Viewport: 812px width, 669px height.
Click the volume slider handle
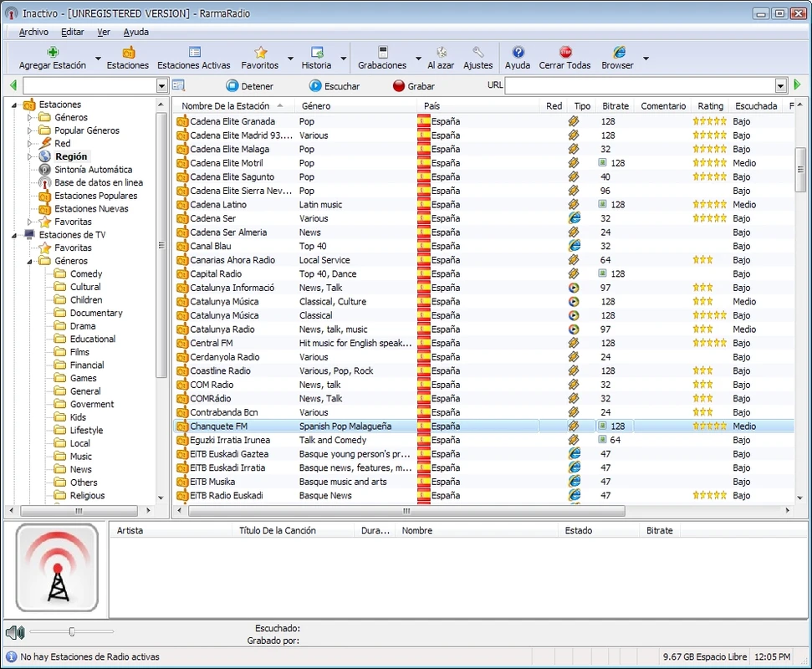click(72, 631)
